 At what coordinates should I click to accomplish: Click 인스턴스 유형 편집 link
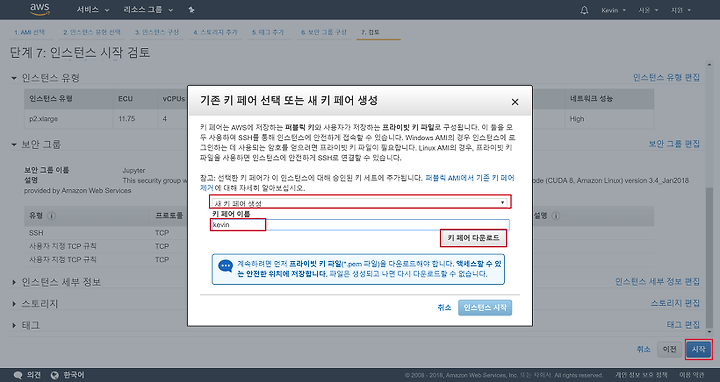coord(666,78)
